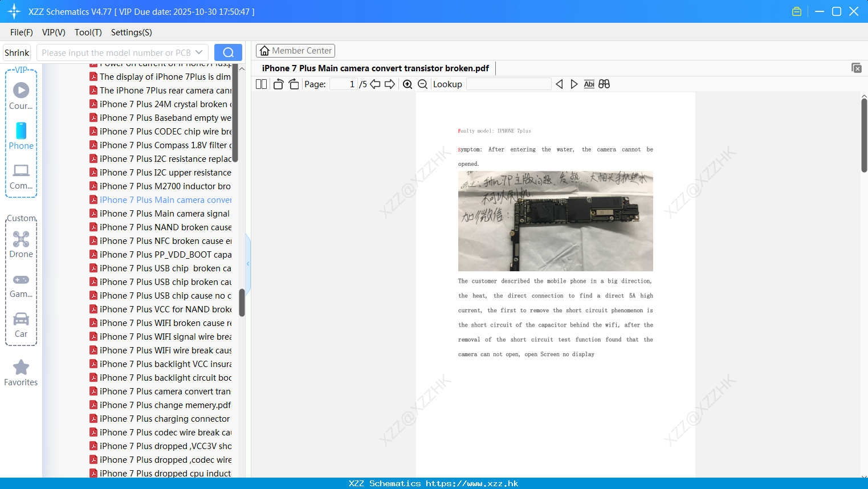The height and width of the screenshot is (489, 868).
Task: Open 'iPhone 7 Plus Compass 1.8V filter'
Action: 165,145
